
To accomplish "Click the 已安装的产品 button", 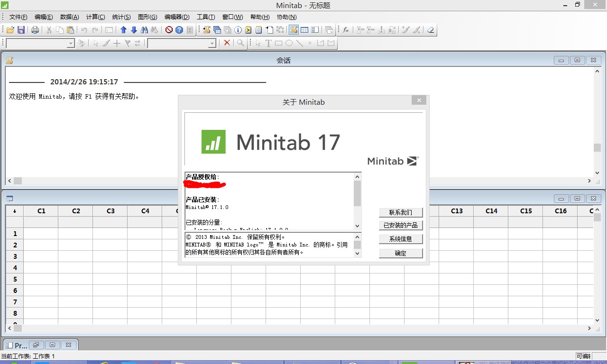I will click(x=401, y=226).
